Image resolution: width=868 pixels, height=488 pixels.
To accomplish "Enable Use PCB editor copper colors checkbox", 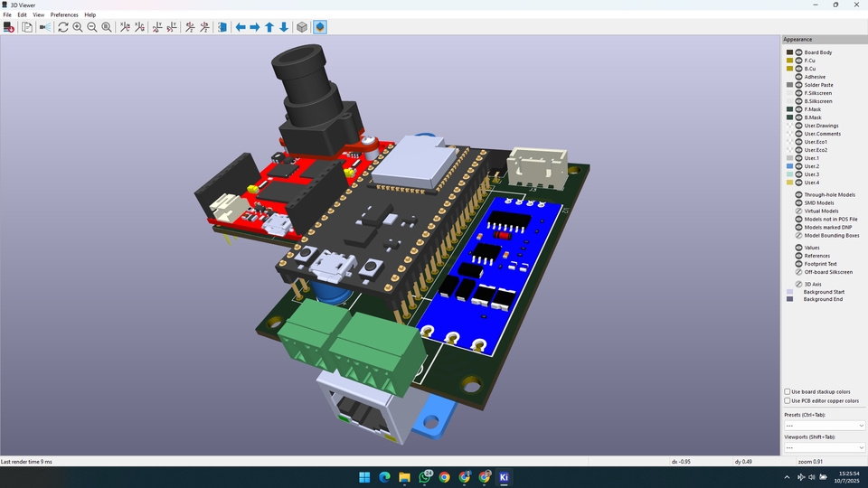I will pyautogui.click(x=788, y=400).
